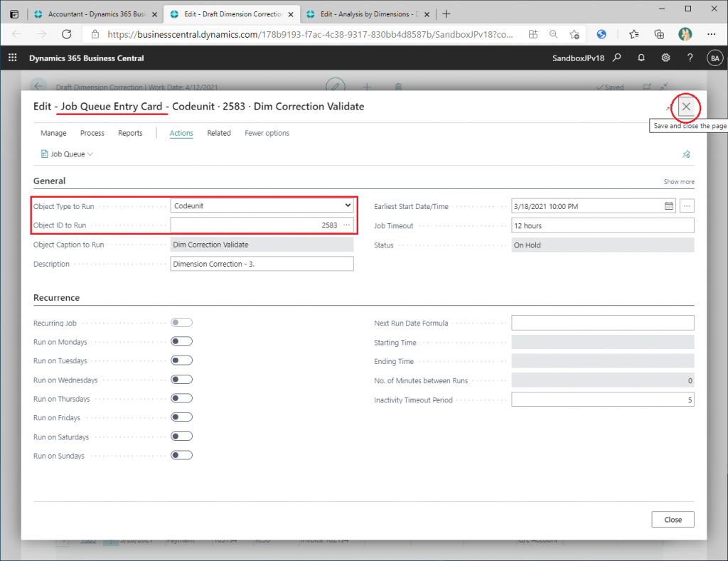
Task: Click the Close button at bottom
Action: (673, 520)
